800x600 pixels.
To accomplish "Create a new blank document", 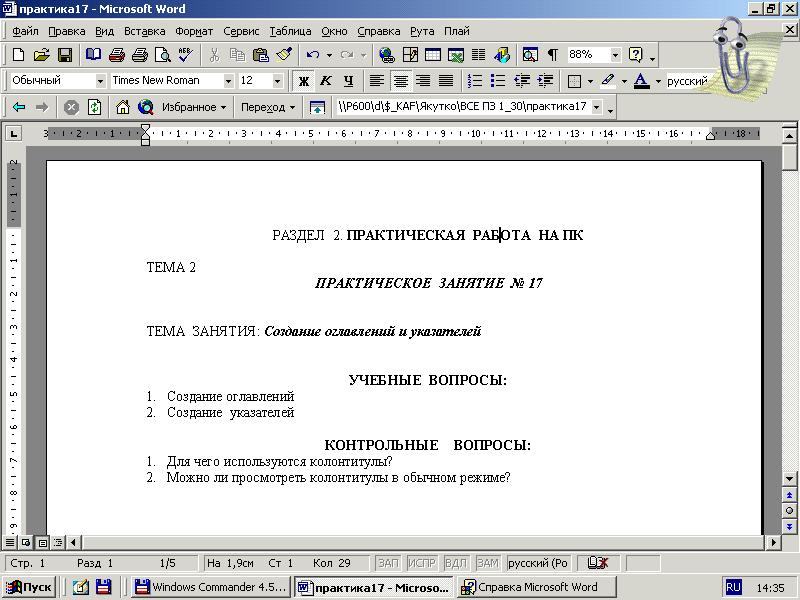I will coord(18,54).
